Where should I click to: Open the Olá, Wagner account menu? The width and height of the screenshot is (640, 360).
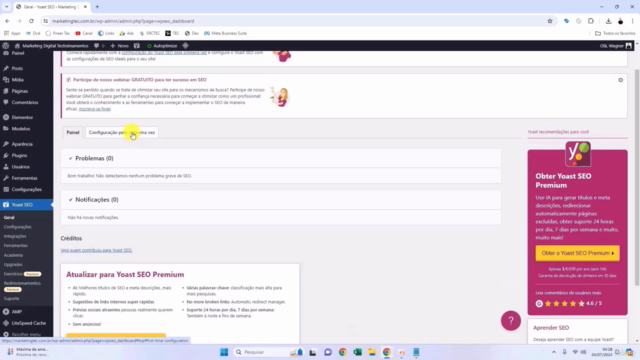point(616,46)
